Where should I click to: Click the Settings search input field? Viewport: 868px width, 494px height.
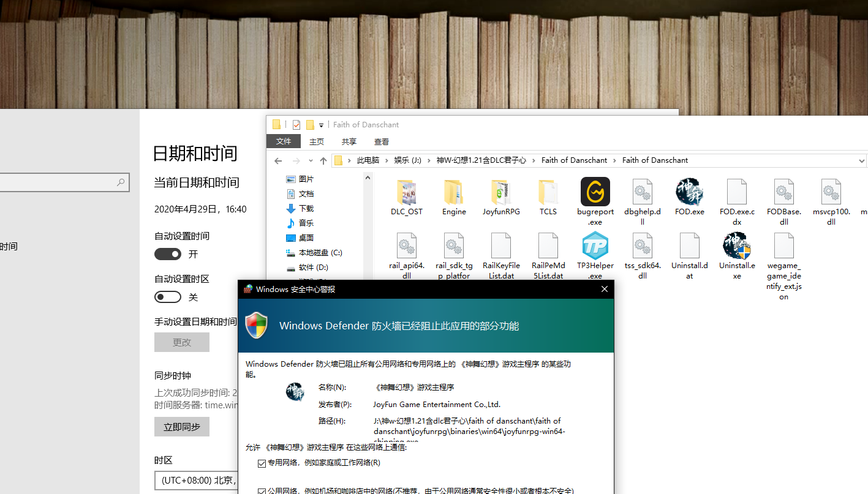pyautogui.click(x=64, y=182)
